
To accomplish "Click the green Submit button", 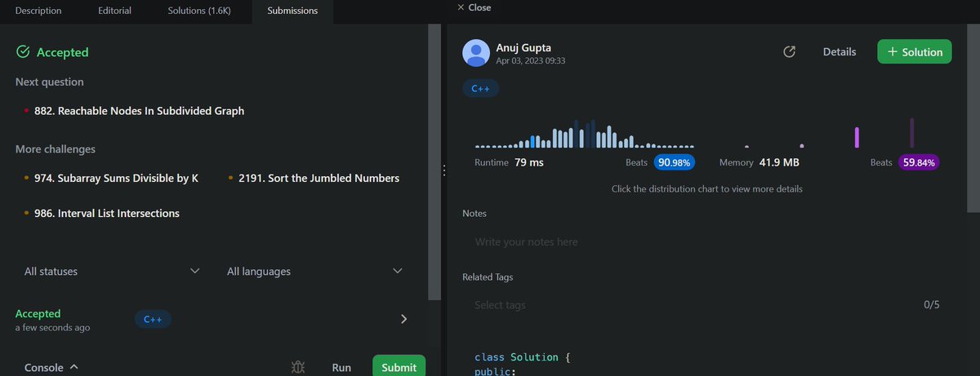I will pos(399,366).
